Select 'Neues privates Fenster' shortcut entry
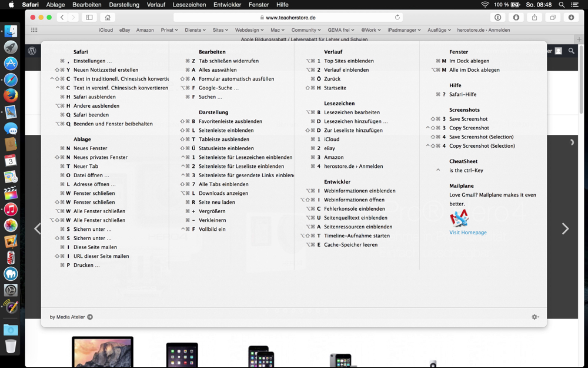Image resolution: width=588 pixels, height=368 pixels. [x=101, y=157]
